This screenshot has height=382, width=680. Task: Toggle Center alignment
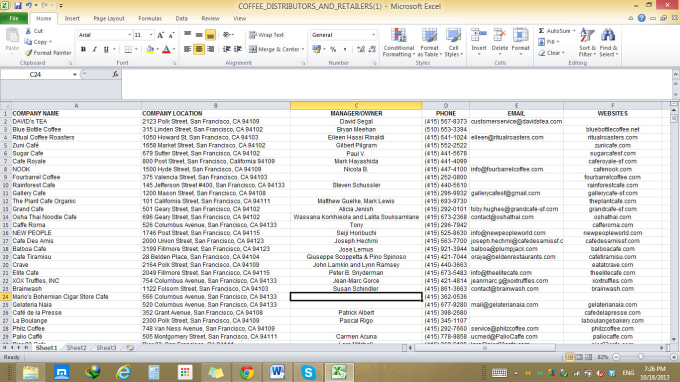[x=199, y=49]
